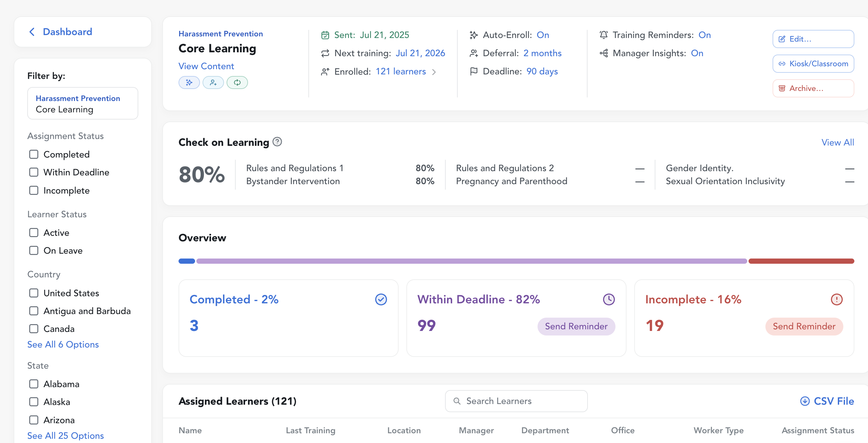Click the auto-enroll sparkle badge icon
868x443 pixels.
pos(189,82)
